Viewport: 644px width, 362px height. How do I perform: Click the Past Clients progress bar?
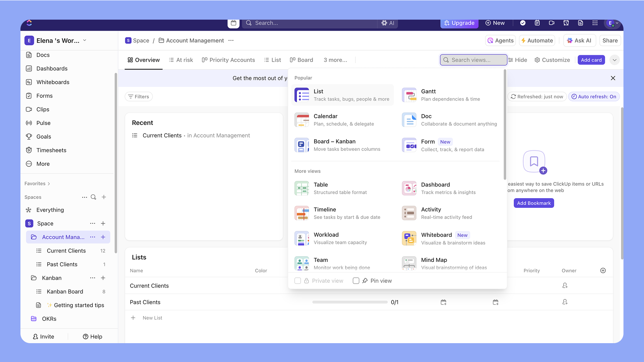point(350,302)
